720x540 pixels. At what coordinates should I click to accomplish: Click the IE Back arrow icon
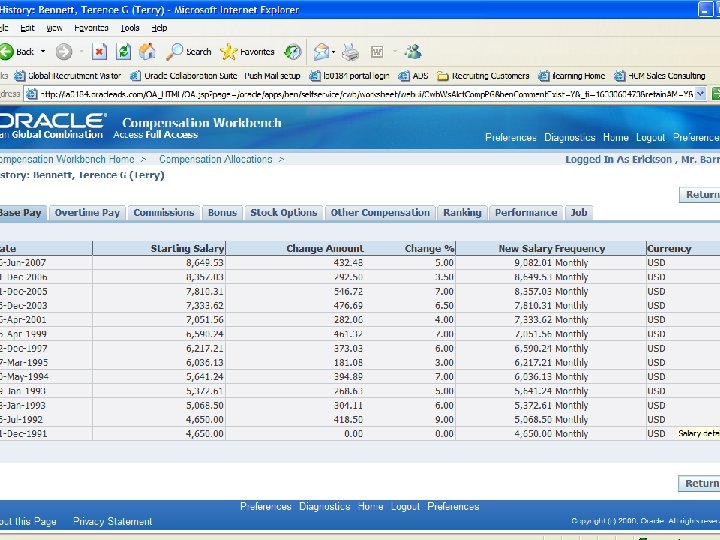coord(6,51)
